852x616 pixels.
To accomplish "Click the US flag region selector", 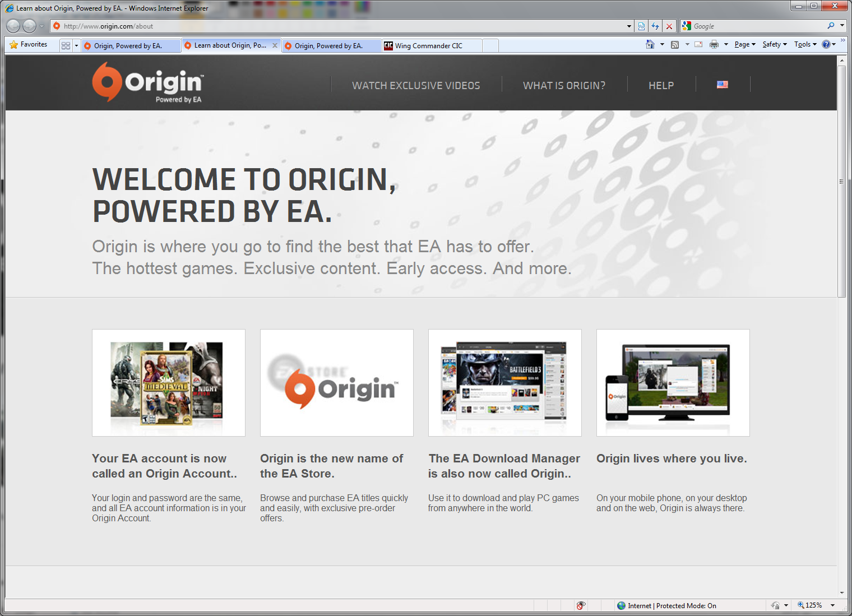I will 722,85.
